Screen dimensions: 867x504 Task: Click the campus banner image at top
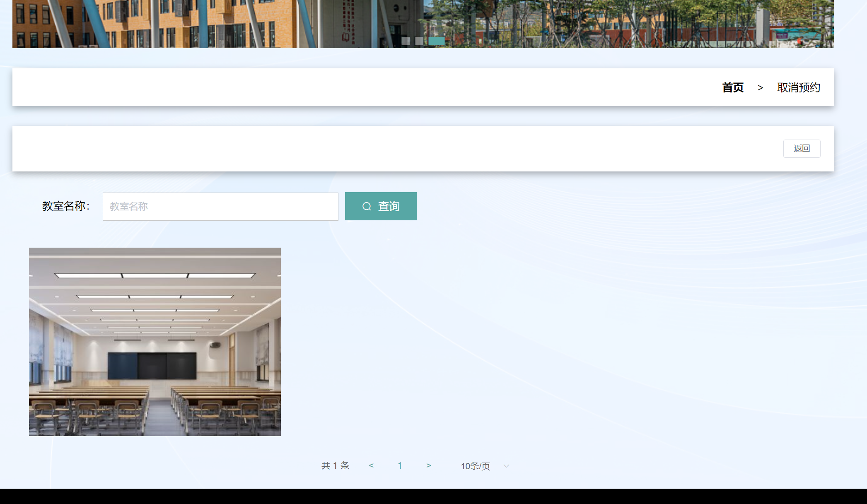click(x=423, y=23)
